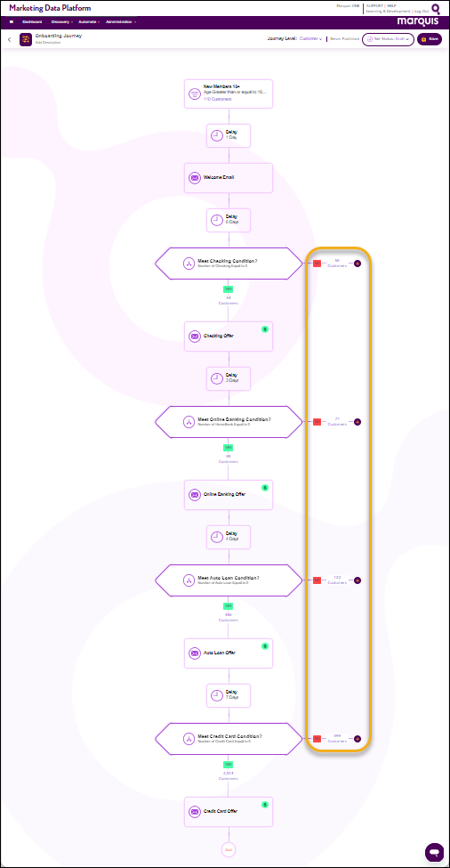
Task: Open the Dashboard menu item
Action: [31, 22]
